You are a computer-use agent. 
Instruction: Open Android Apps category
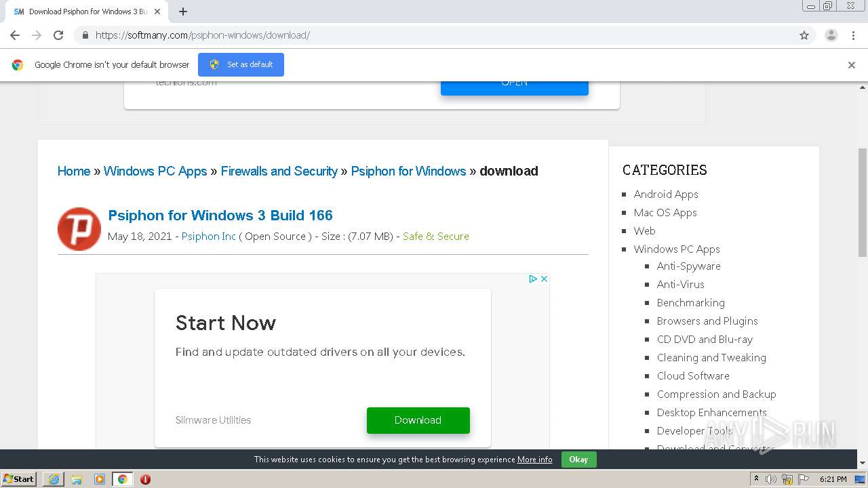(666, 195)
